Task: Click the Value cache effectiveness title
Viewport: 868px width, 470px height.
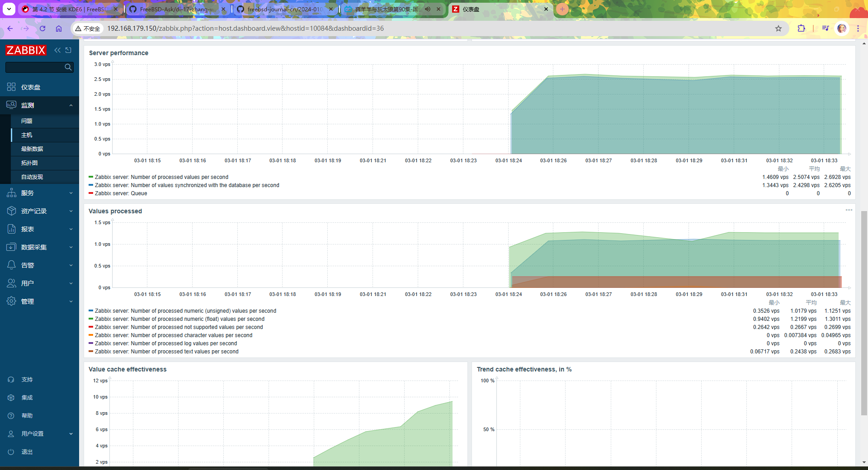Action: coord(127,369)
